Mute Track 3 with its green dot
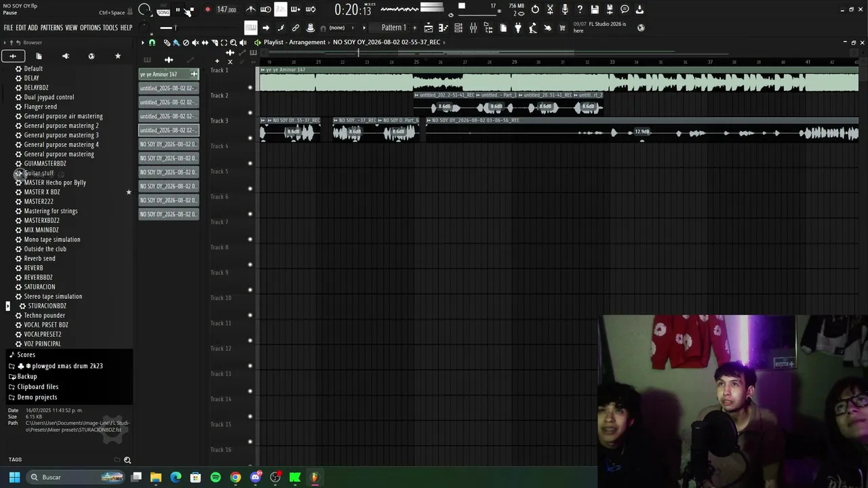 coord(250,138)
